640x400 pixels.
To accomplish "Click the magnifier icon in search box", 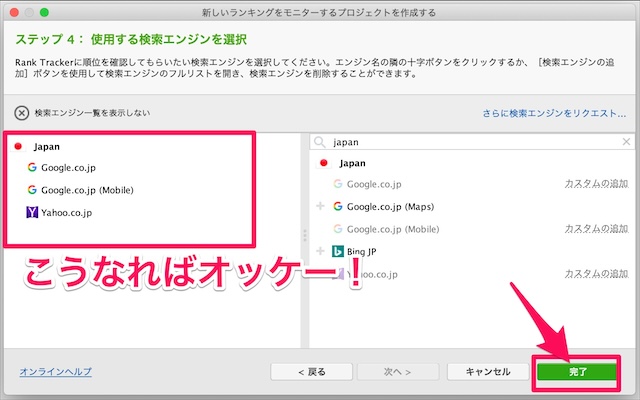I will coord(320,142).
